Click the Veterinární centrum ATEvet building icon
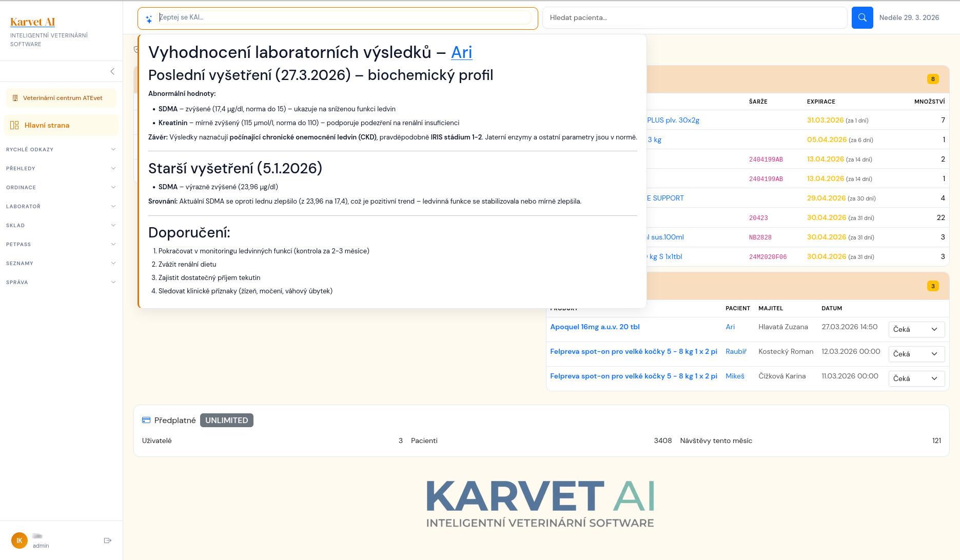960x560 pixels. pos(15,98)
